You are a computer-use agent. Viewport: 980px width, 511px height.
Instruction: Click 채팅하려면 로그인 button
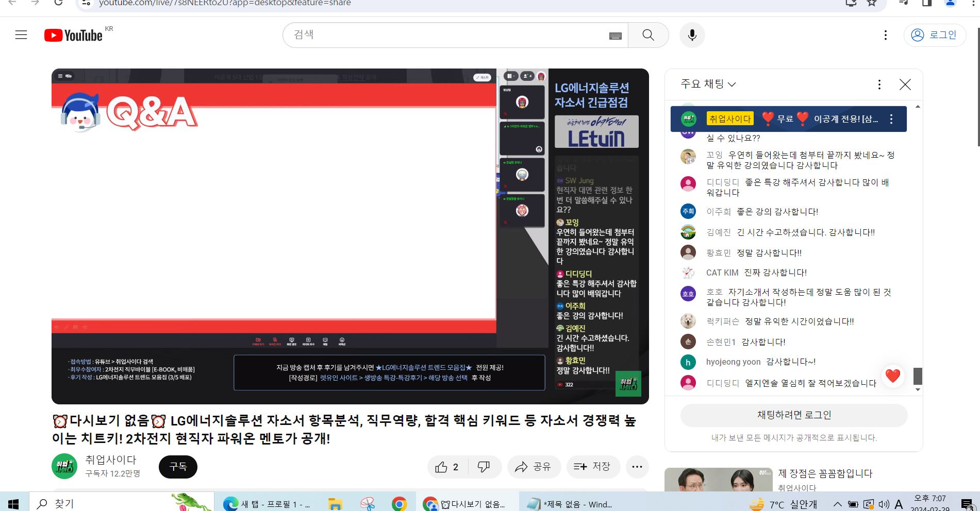click(794, 415)
